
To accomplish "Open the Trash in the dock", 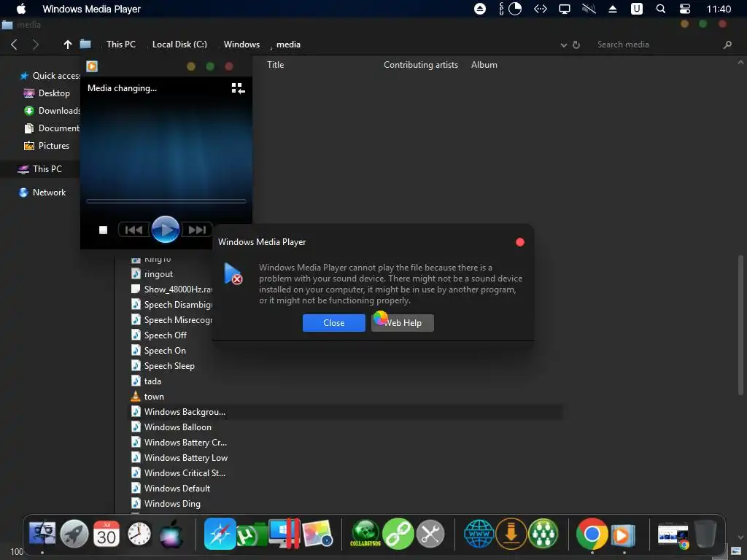I will 705,534.
